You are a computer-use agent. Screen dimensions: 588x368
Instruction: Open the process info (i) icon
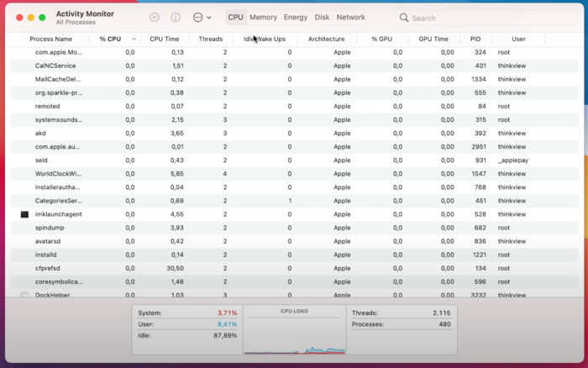(175, 18)
